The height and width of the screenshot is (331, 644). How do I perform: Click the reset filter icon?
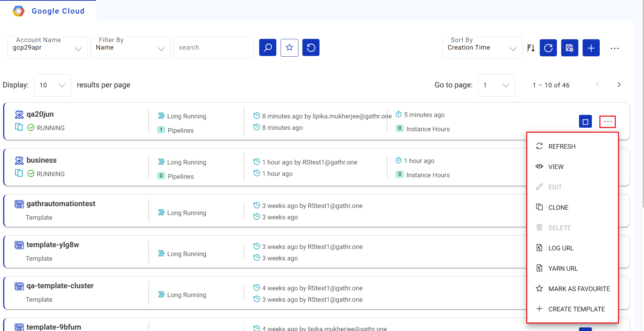click(x=311, y=47)
